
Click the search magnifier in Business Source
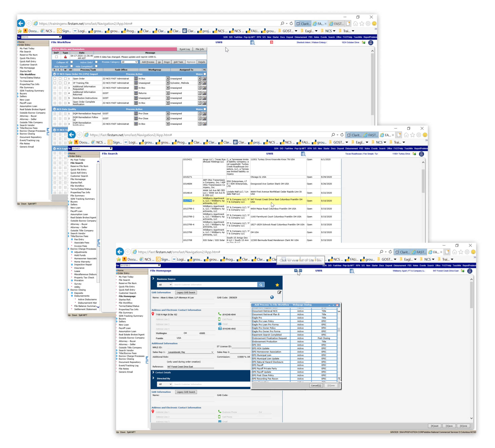(261, 285)
